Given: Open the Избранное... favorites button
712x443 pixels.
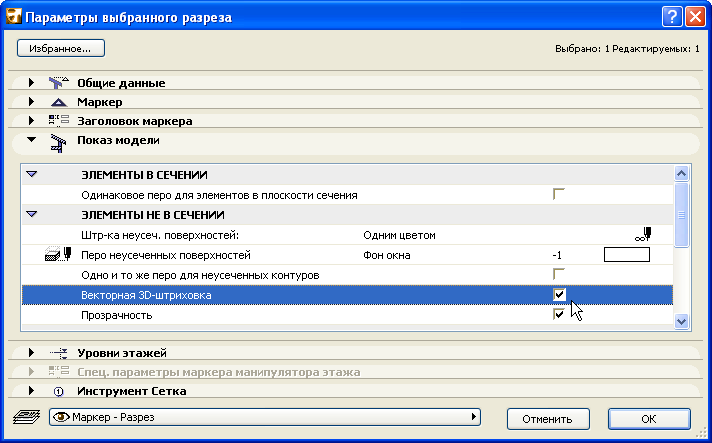Looking at the screenshot, I should click(x=61, y=49).
